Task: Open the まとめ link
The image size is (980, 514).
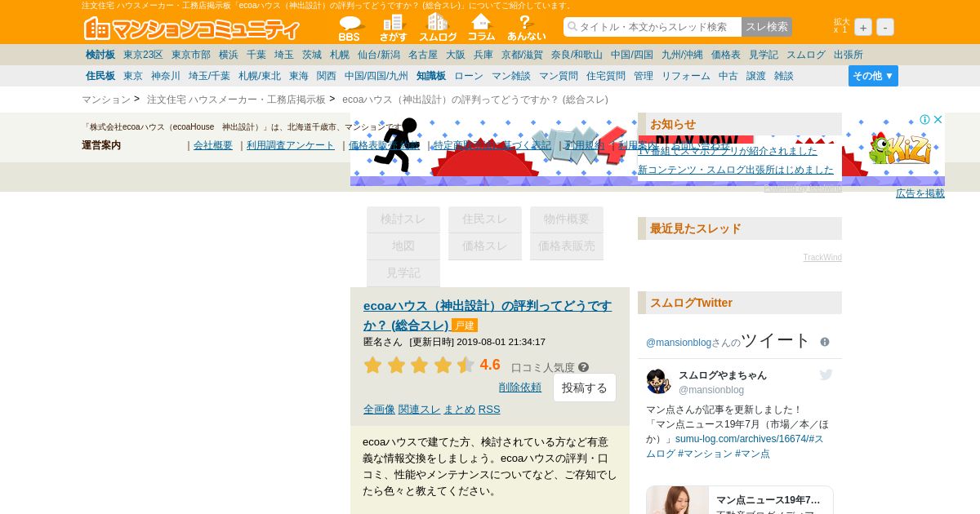Action: click(460, 409)
